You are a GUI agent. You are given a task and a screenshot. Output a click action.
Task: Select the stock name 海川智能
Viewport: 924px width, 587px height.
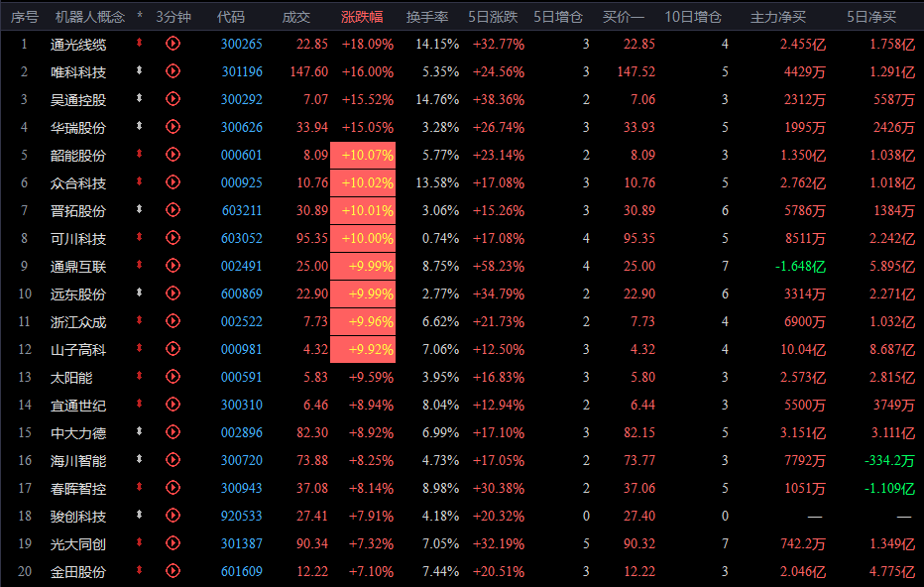[x=78, y=460]
